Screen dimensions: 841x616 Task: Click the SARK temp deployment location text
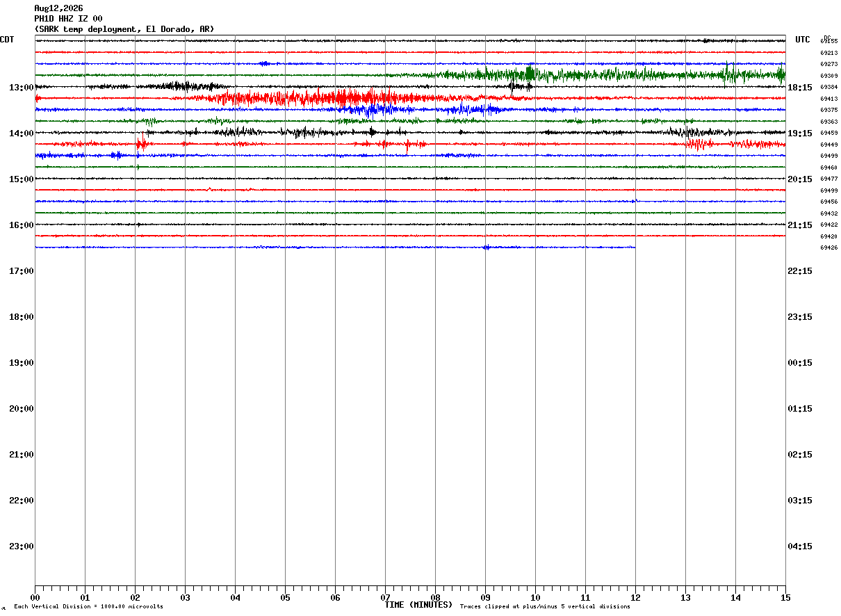click(124, 29)
